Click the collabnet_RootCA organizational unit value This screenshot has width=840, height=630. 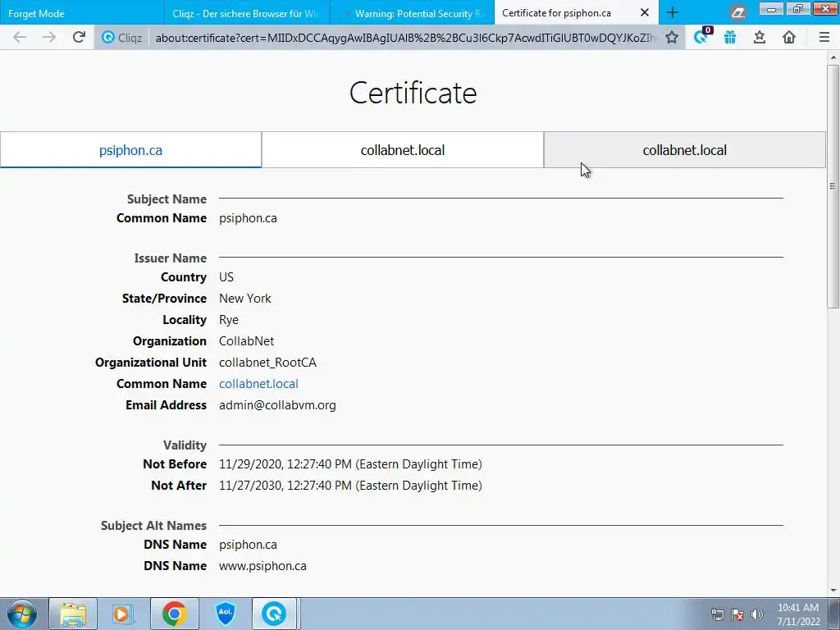[268, 362]
